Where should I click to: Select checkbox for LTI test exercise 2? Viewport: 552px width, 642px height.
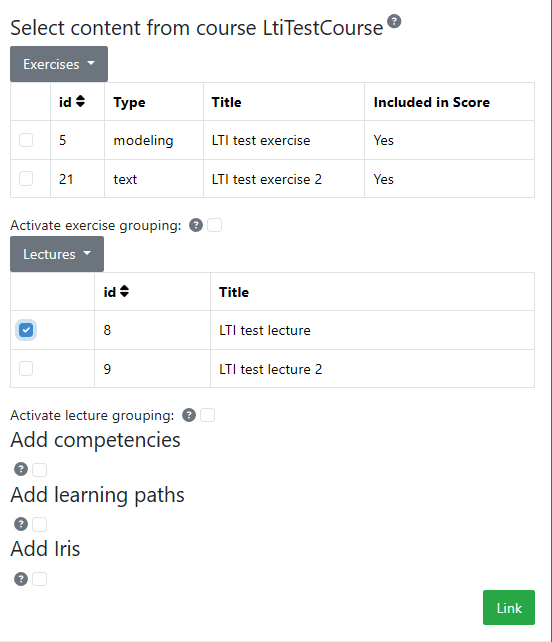tap(26, 179)
